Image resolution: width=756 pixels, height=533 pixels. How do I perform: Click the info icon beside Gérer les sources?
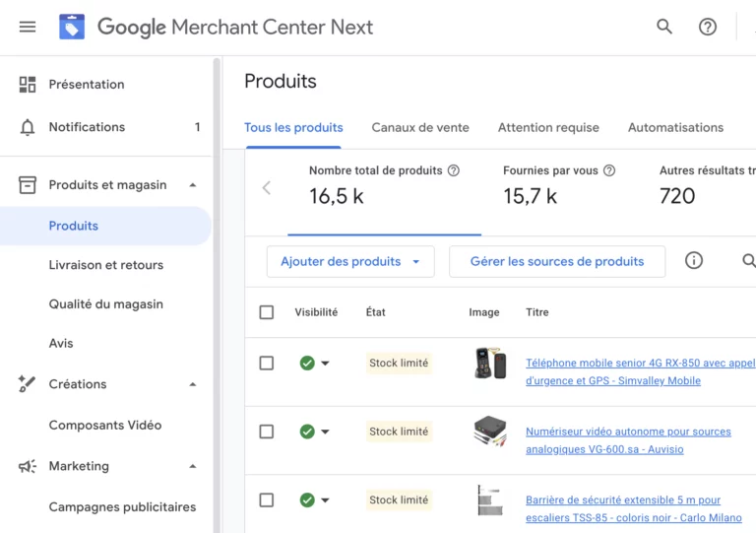coord(694,261)
